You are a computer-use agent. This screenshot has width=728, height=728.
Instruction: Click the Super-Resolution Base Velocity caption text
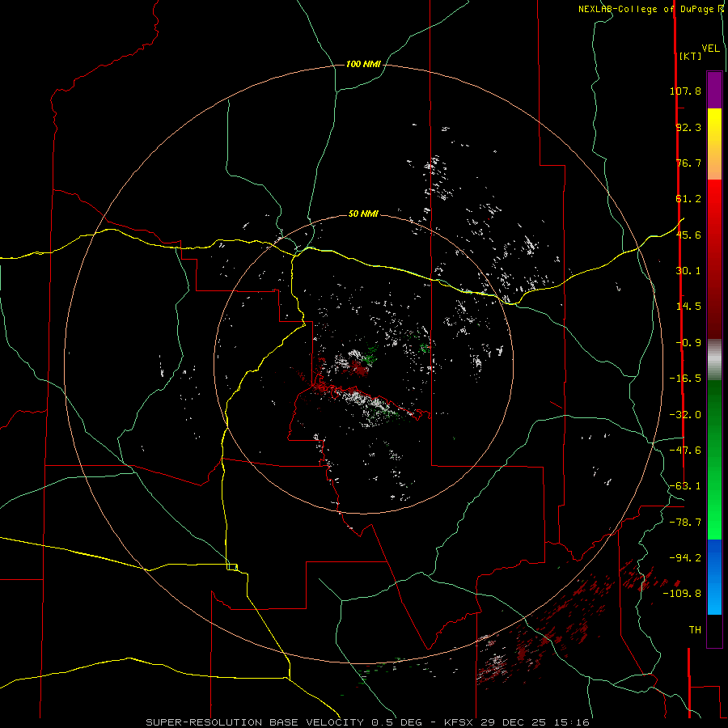coord(367,722)
